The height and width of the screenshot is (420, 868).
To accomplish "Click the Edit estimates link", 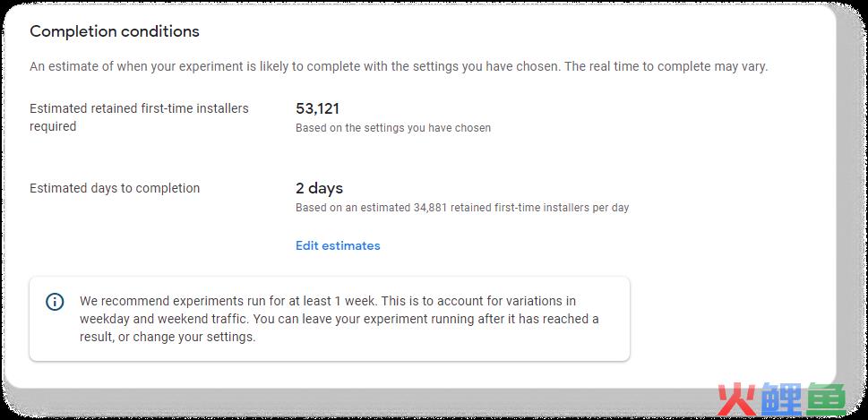I will click(338, 245).
